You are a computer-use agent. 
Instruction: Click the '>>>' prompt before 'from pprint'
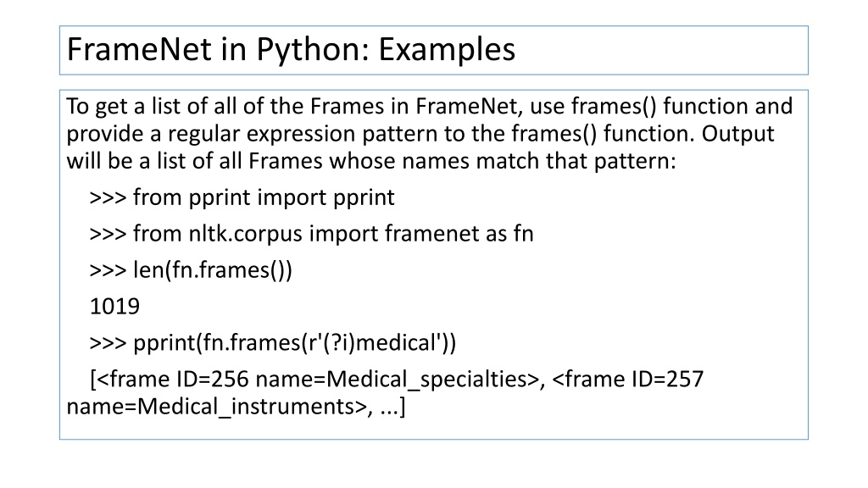(108, 198)
